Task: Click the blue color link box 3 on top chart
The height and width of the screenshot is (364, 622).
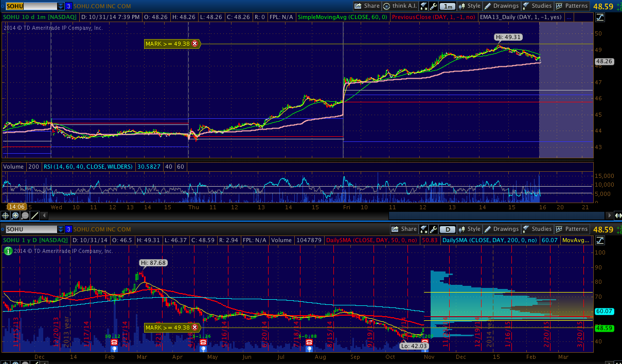Action: [x=68, y=6]
